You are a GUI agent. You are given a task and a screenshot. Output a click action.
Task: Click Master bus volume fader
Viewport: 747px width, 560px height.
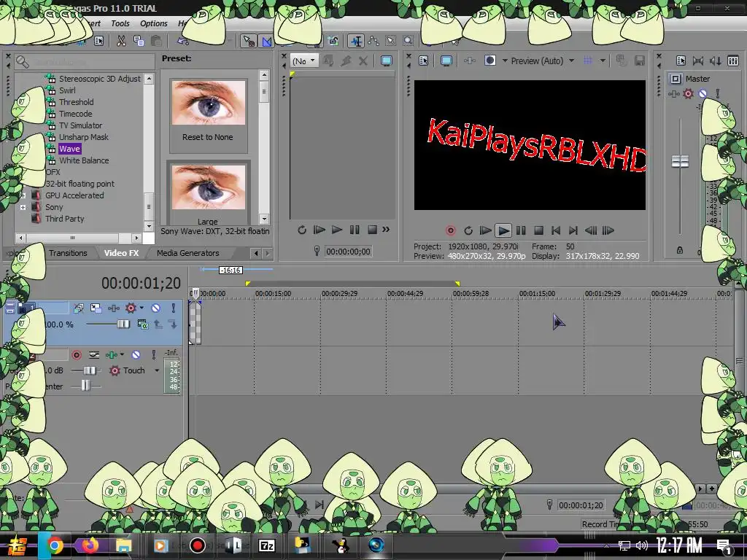click(x=680, y=161)
